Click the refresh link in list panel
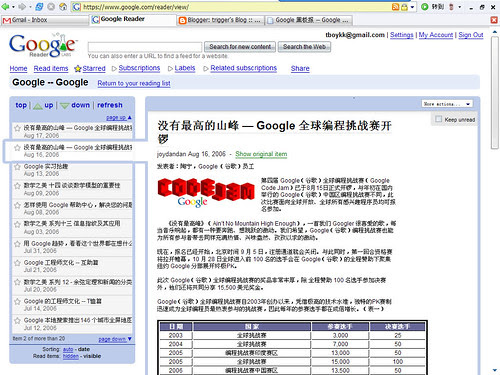The width and height of the screenshot is (500, 375). click(x=110, y=105)
